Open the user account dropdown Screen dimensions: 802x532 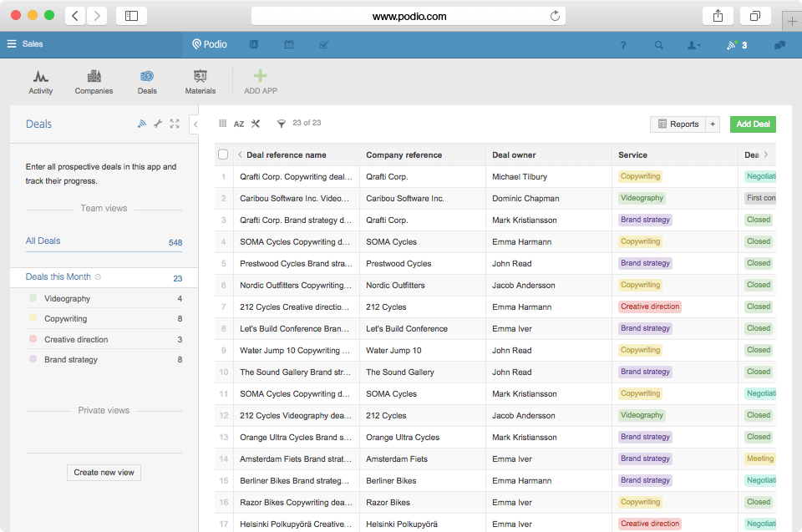694,45
